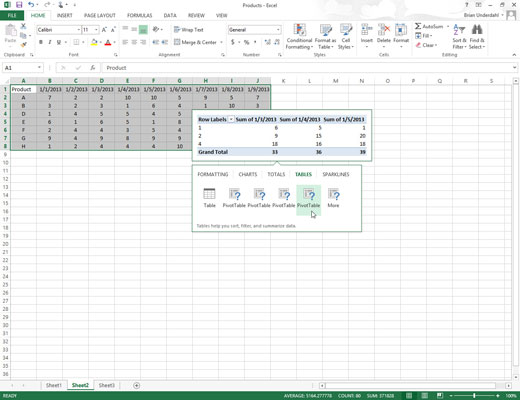
Task: Apply Accounting dollar number format
Action: pyautogui.click(x=233, y=42)
